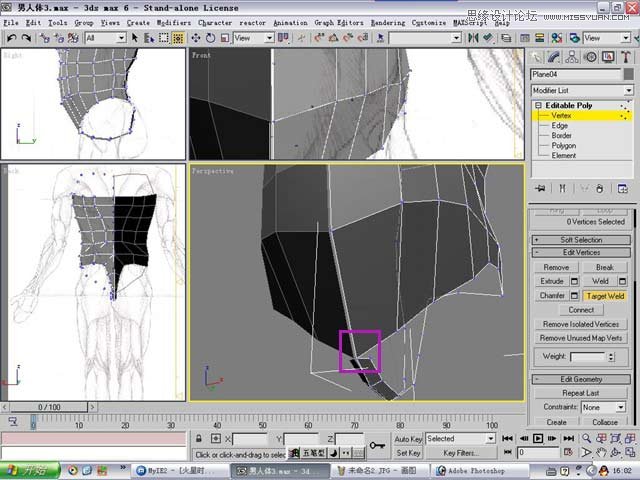Click the time slider showing 0 / 100

click(50, 407)
